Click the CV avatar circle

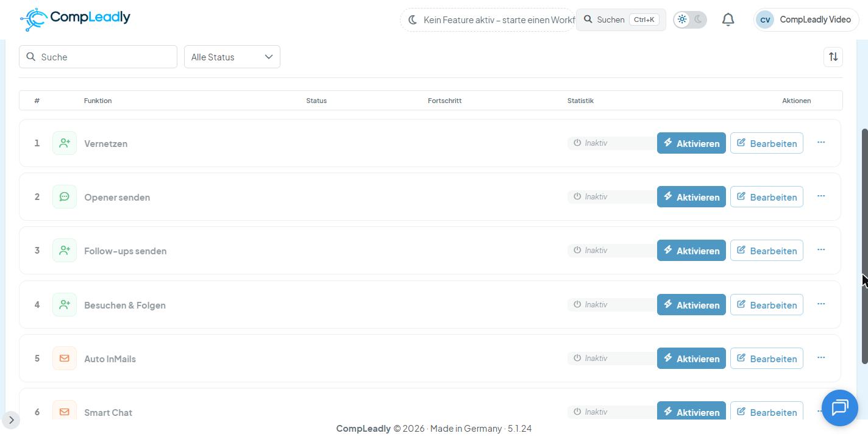click(765, 20)
